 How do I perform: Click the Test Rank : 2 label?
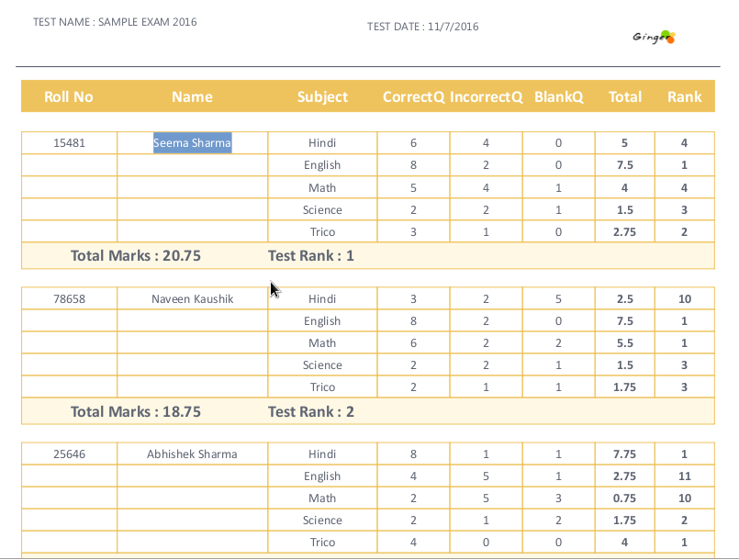pos(309,411)
